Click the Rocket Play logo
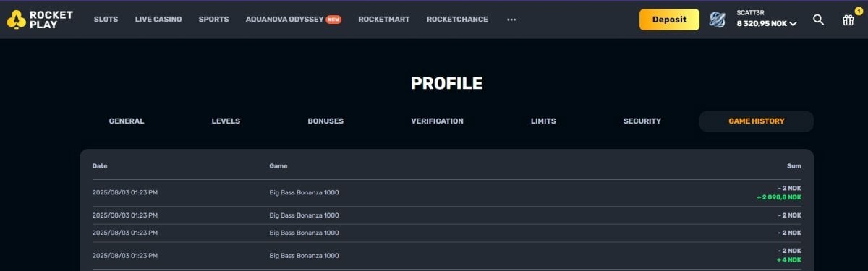 [40, 20]
